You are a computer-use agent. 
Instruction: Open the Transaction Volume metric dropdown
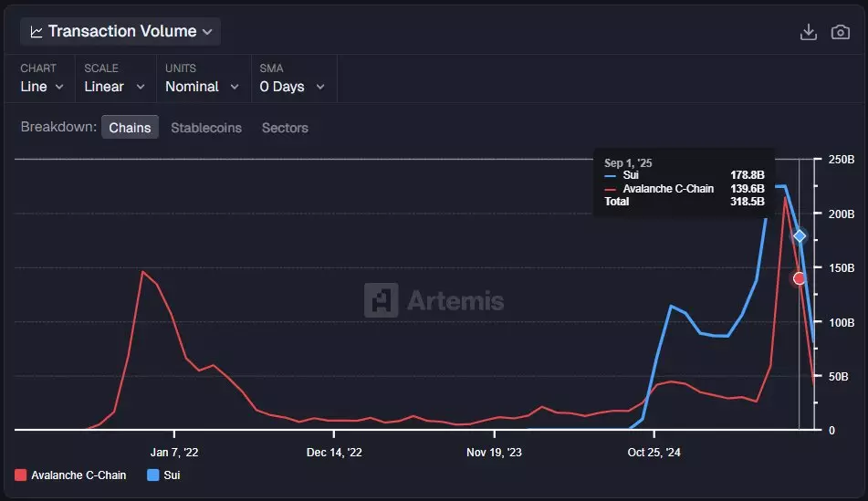(120, 32)
